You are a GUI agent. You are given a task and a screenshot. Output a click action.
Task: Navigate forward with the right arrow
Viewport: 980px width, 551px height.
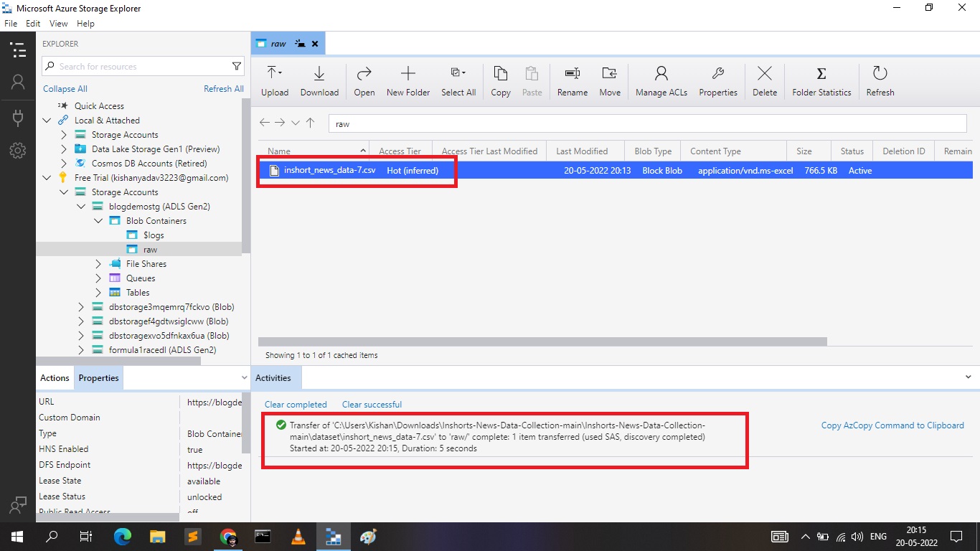coord(280,123)
